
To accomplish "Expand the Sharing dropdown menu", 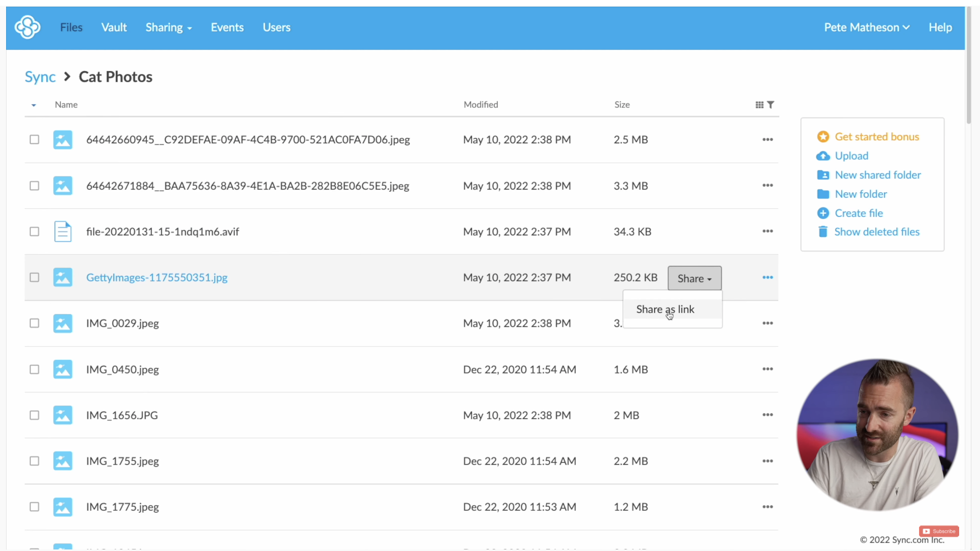I will (x=168, y=27).
